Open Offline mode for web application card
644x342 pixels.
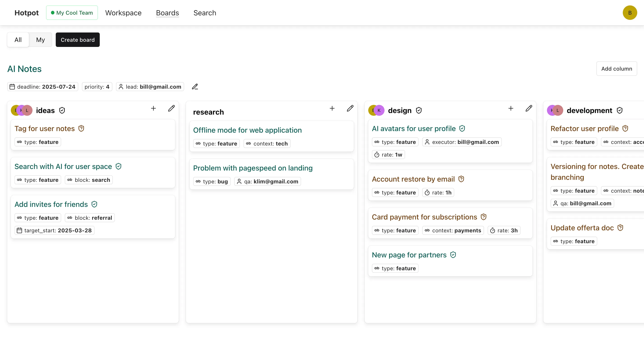coord(247,130)
